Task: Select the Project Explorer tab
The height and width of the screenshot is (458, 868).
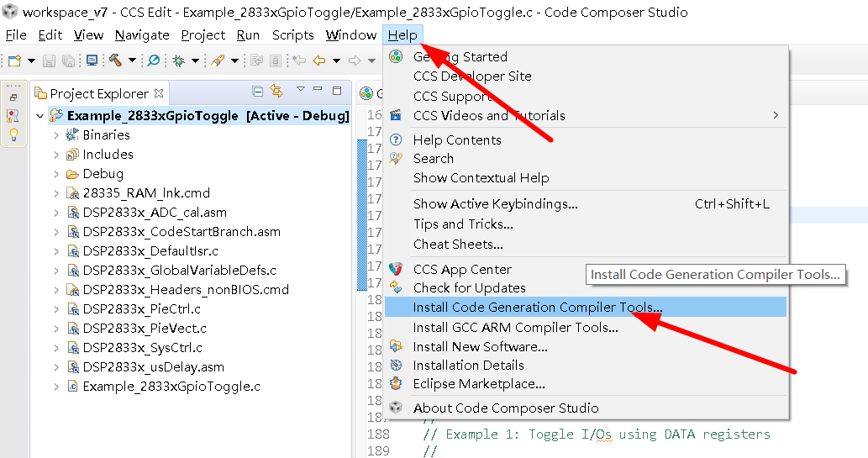Action: tap(98, 93)
